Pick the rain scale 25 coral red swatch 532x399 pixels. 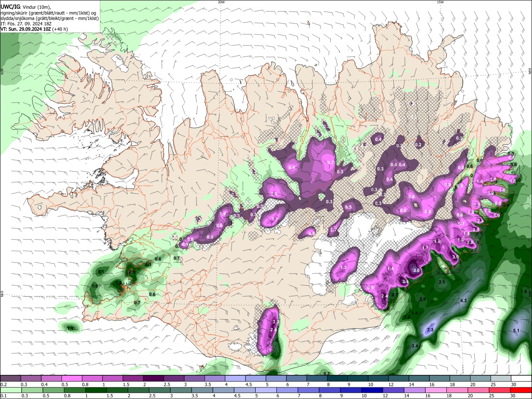[500, 390]
